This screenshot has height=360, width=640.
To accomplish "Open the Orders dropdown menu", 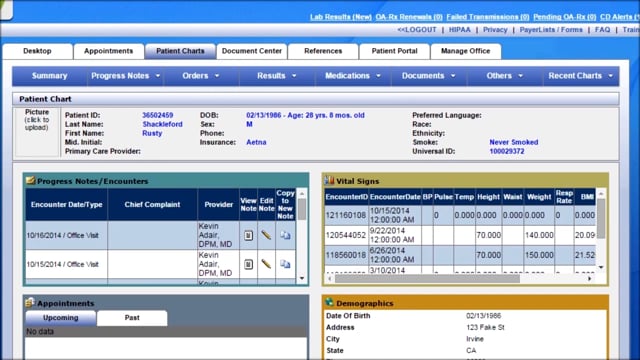I will tap(201, 76).
